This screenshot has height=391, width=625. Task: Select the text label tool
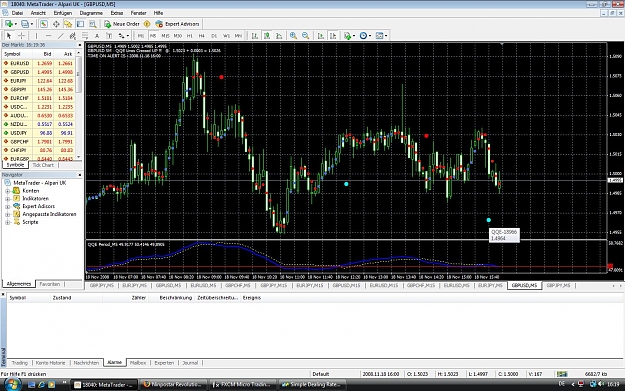pos(109,36)
